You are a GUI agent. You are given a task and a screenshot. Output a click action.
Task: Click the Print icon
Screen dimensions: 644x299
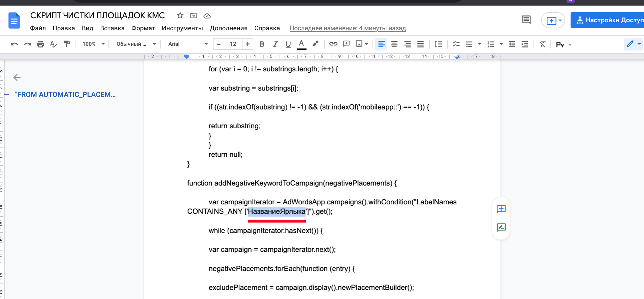click(x=40, y=44)
